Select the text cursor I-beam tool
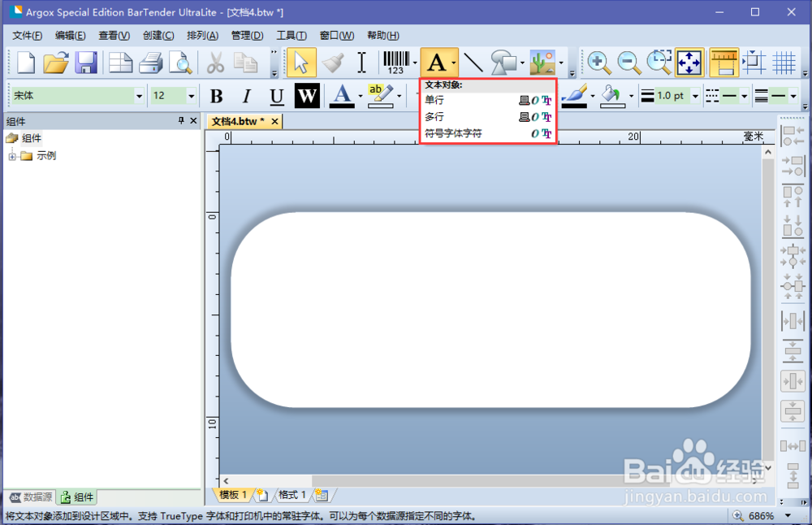This screenshot has width=812, height=525. [362, 63]
